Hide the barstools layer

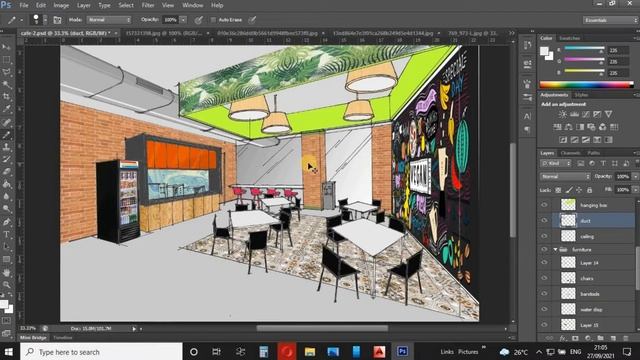coord(544,293)
